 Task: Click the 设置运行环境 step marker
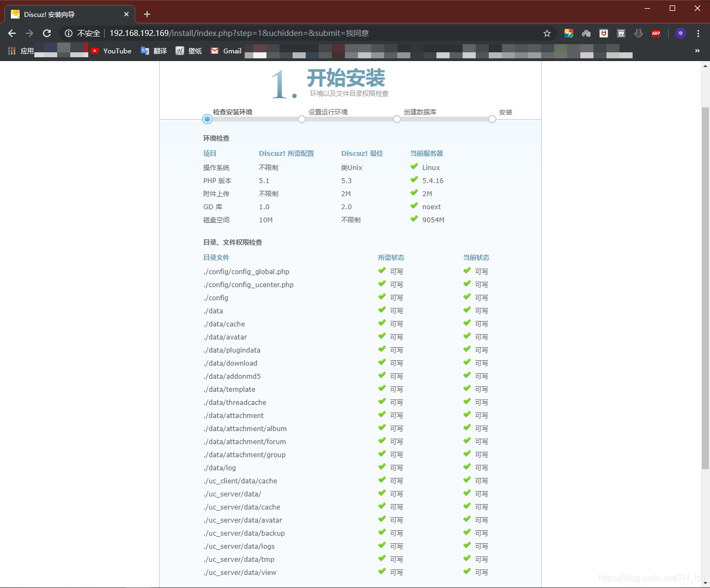tap(301, 119)
